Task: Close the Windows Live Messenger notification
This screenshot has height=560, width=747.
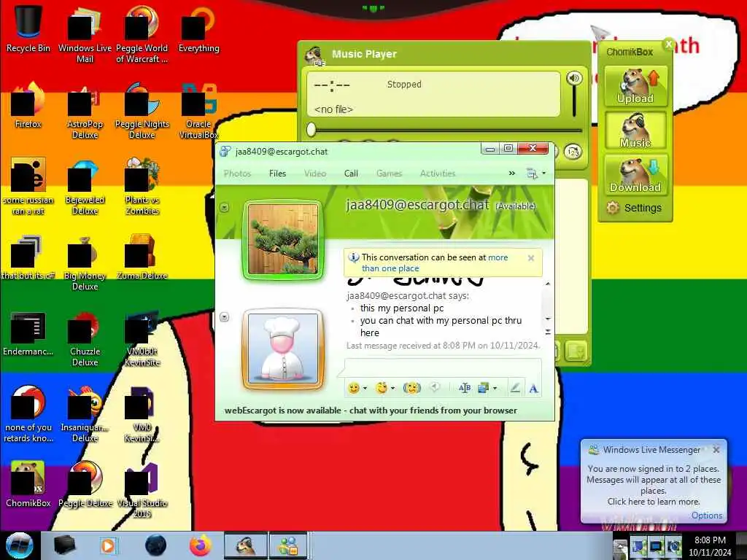Action: click(716, 449)
